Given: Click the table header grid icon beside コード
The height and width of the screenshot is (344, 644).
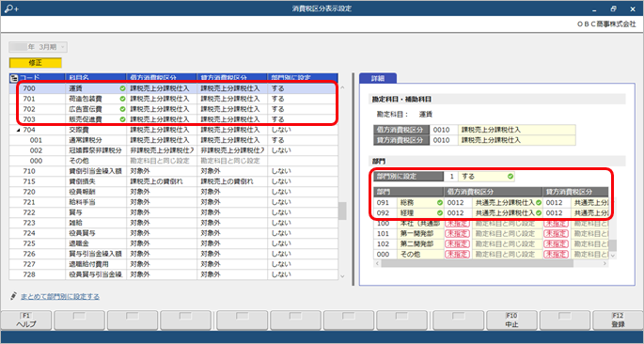Looking at the screenshot, I should [x=14, y=77].
